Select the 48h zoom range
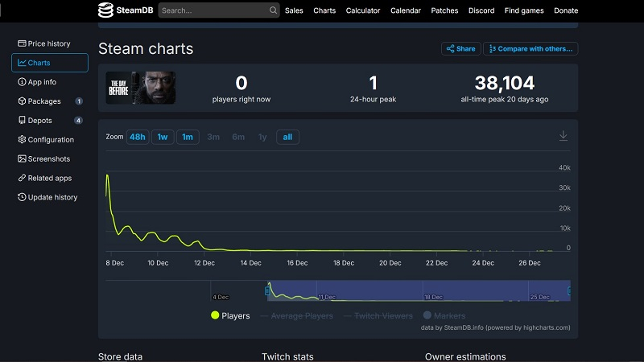The height and width of the screenshot is (362, 644). [x=138, y=137]
